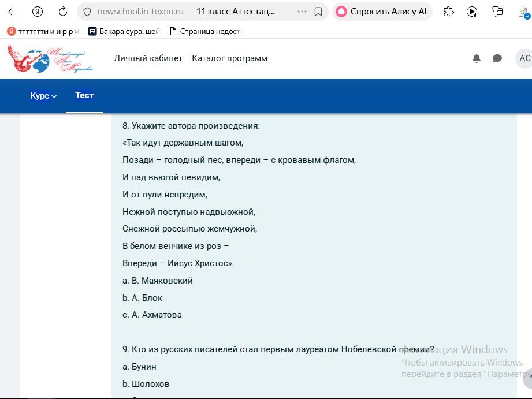Click the video player toolbar icon
This screenshot has height=399, width=532.
click(473, 12)
